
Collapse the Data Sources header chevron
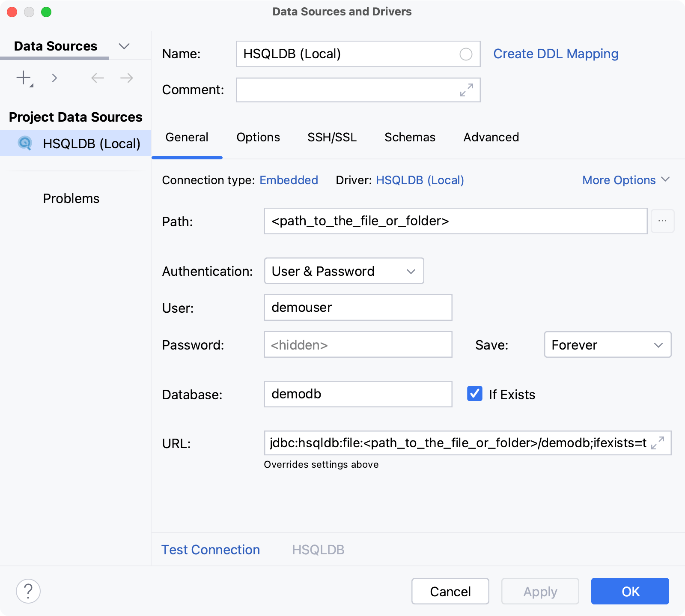coord(124,46)
